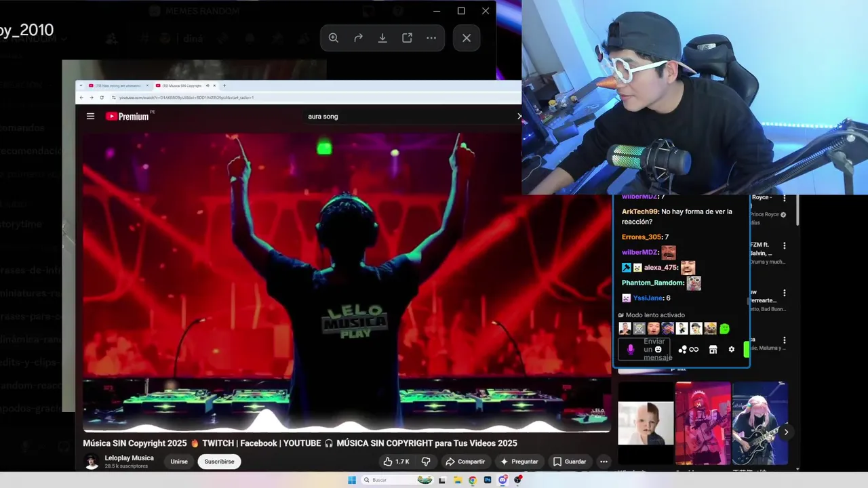Select the skull-and-crossbones emote in emote row
The height and width of the screenshot is (488, 868).
pyautogui.click(x=639, y=329)
